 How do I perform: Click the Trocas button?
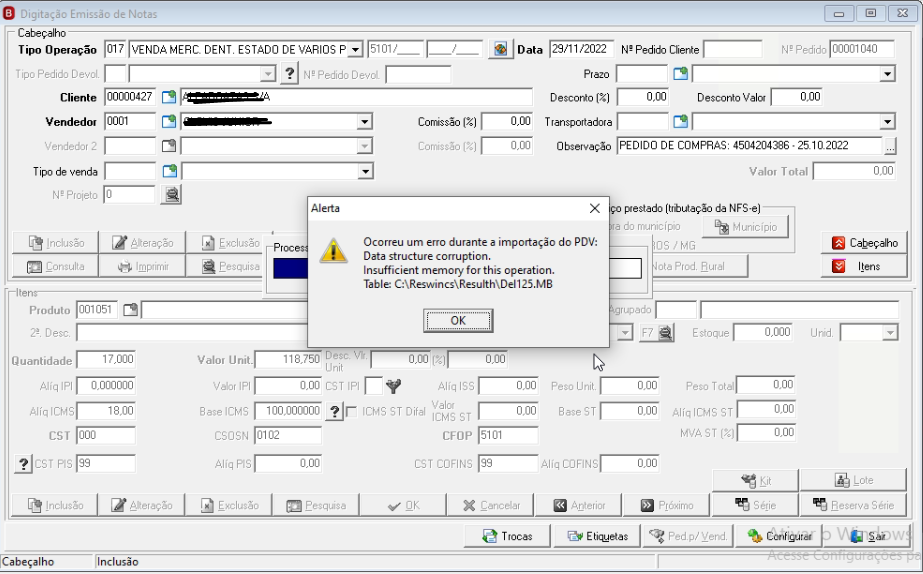coord(507,536)
